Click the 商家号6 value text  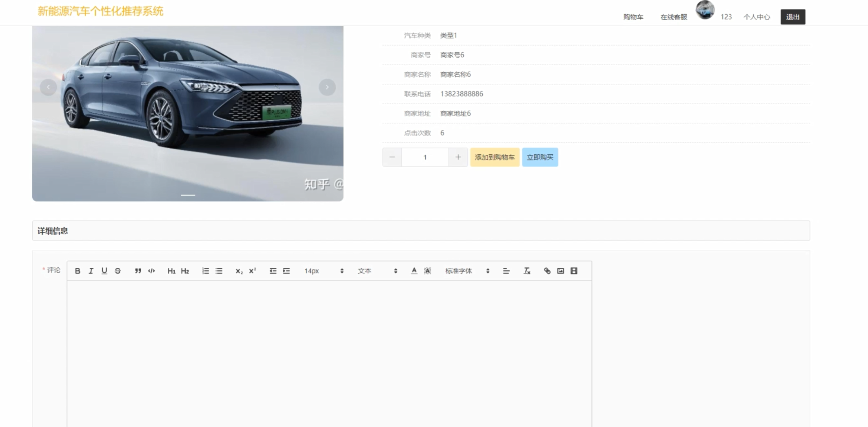coord(452,55)
